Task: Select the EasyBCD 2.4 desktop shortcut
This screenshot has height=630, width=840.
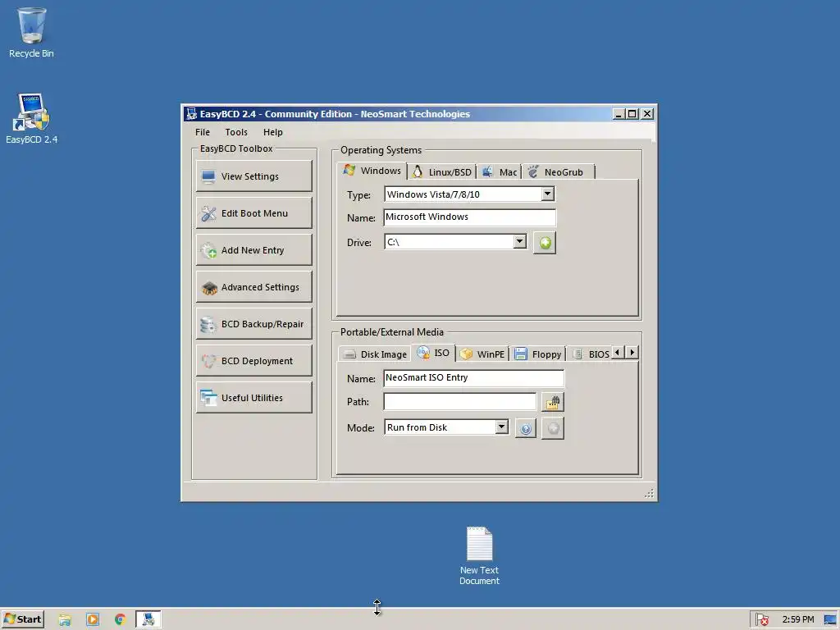Action: (x=31, y=119)
